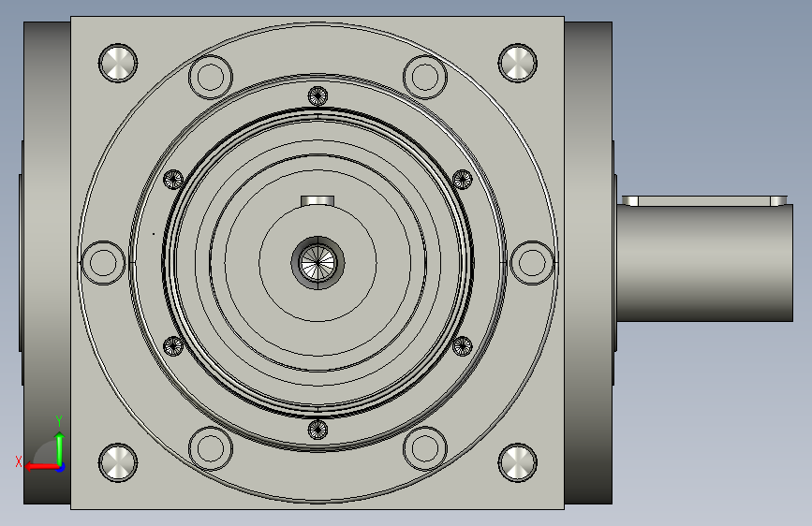Select the upper-right counterbored flange hole
The width and height of the screenshot is (812, 526).
click(x=424, y=77)
